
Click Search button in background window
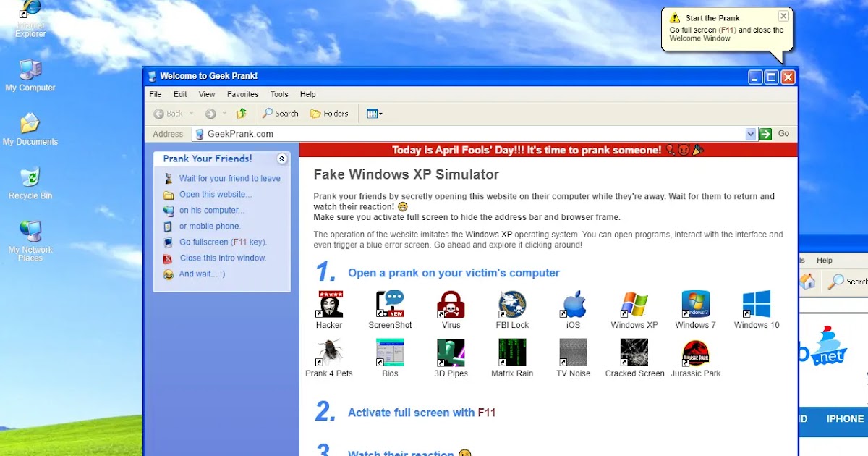click(848, 282)
